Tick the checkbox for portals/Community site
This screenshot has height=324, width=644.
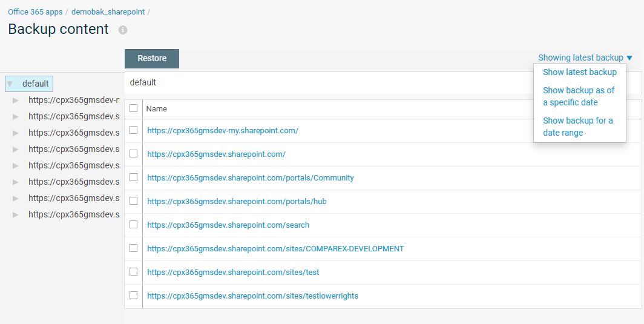pyautogui.click(x=134, y=177)
